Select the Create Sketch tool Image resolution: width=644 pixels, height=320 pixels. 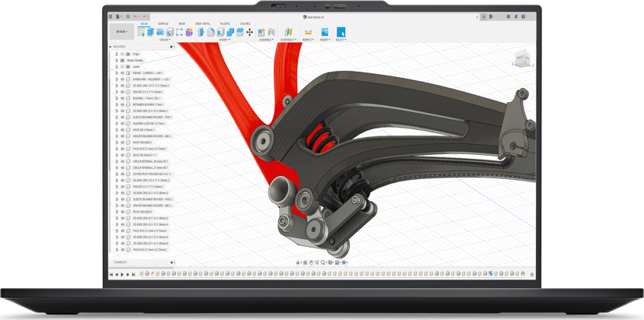141,32
